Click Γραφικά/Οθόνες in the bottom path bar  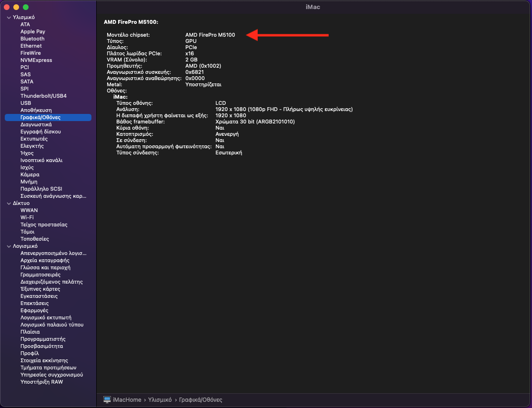point(201,399)
